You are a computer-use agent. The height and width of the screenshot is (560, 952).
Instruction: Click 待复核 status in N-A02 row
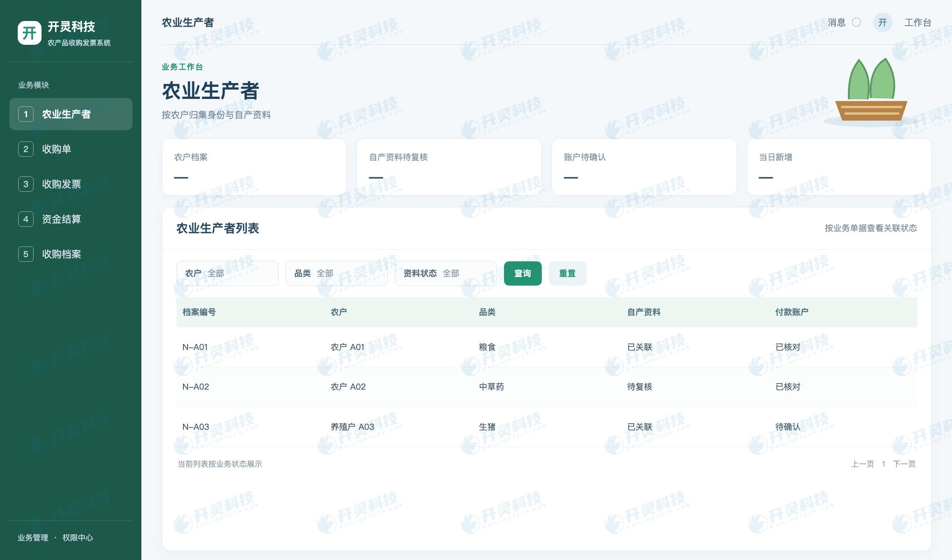639,387
